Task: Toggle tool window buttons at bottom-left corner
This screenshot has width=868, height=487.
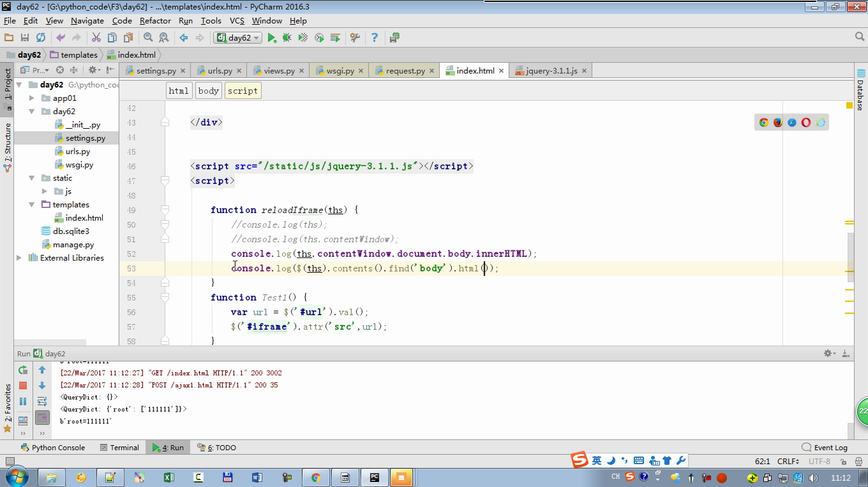Action: (x=9, y=462)
